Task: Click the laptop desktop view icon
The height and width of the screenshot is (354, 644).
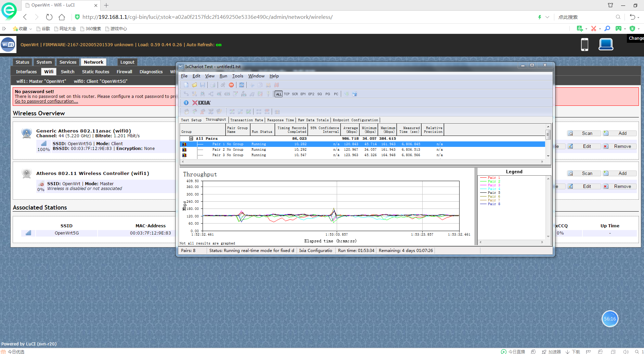Action: 606,45
